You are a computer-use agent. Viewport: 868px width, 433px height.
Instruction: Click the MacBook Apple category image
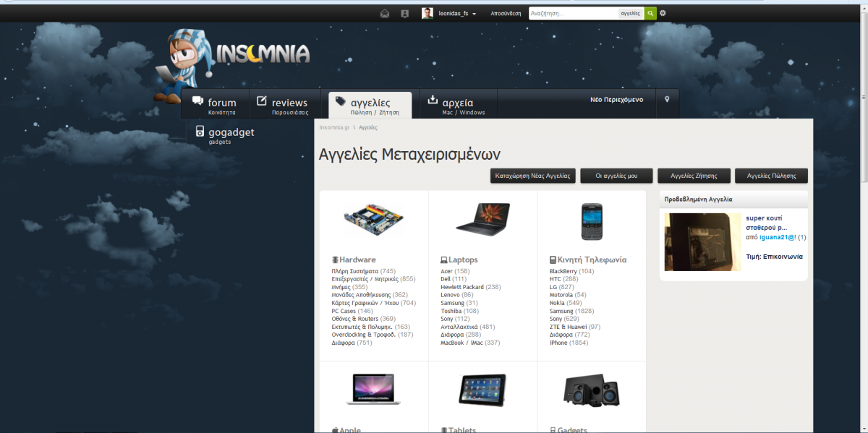coord(373,390)
